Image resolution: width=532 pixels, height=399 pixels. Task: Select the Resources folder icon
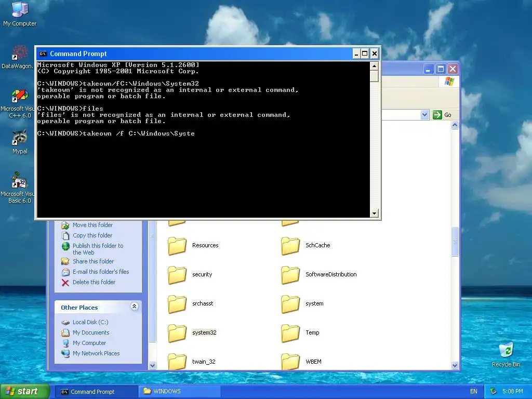177,246
